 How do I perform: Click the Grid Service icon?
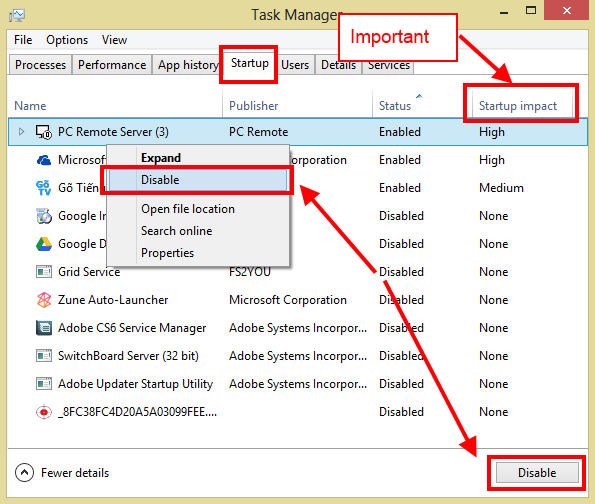pyautogui.click(x=44, y=272)
